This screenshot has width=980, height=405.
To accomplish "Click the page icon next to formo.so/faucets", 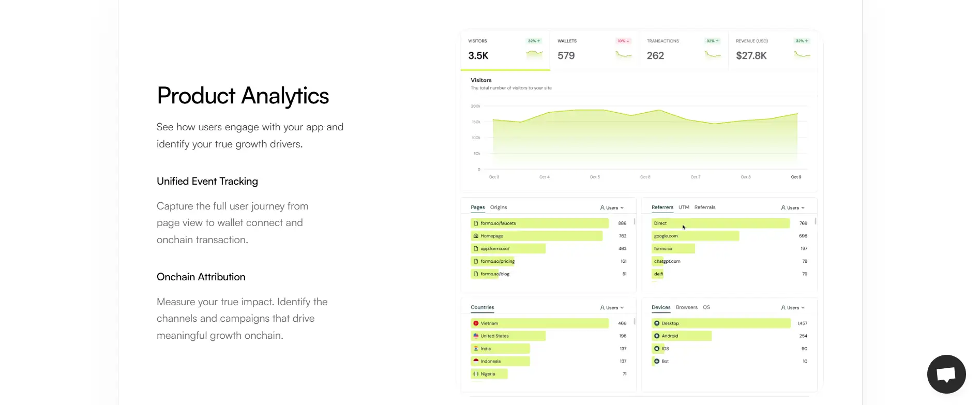I will (476, 223).
